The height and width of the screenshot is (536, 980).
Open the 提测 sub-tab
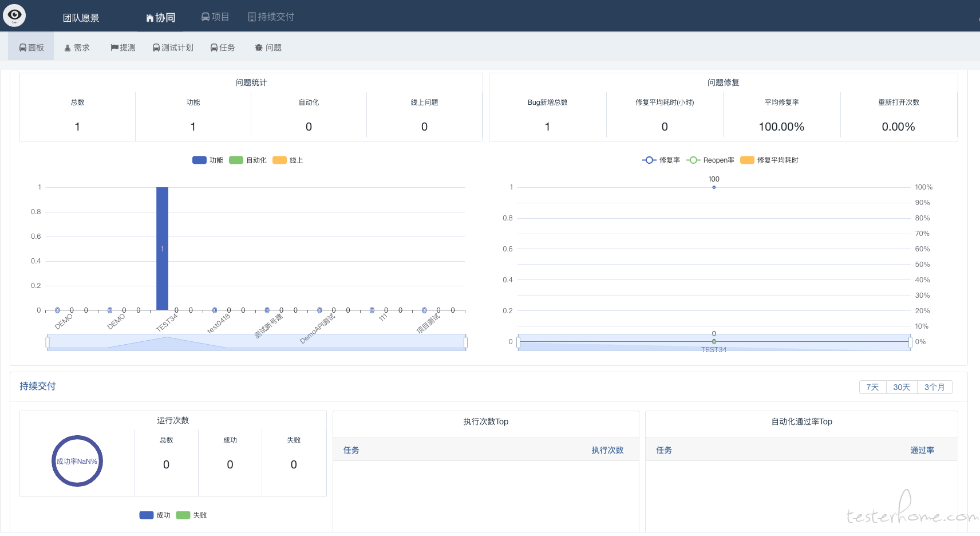tap(123, 48)
